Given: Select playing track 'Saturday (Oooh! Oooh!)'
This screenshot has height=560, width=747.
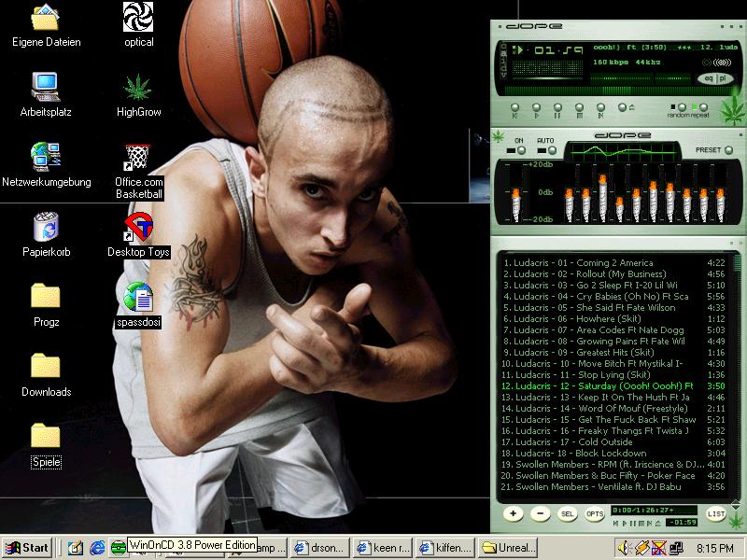Looking at the screenshot, I should tap(614, 385).
